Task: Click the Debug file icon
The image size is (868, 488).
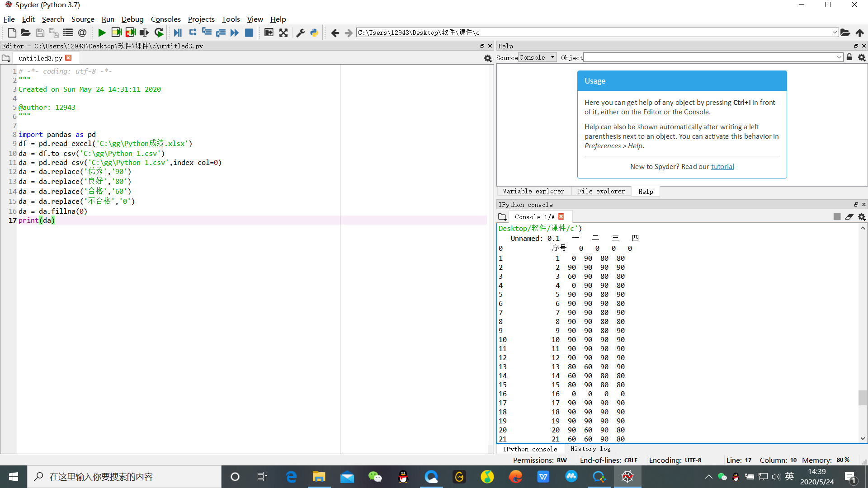Action: click(x=178, y=33)
